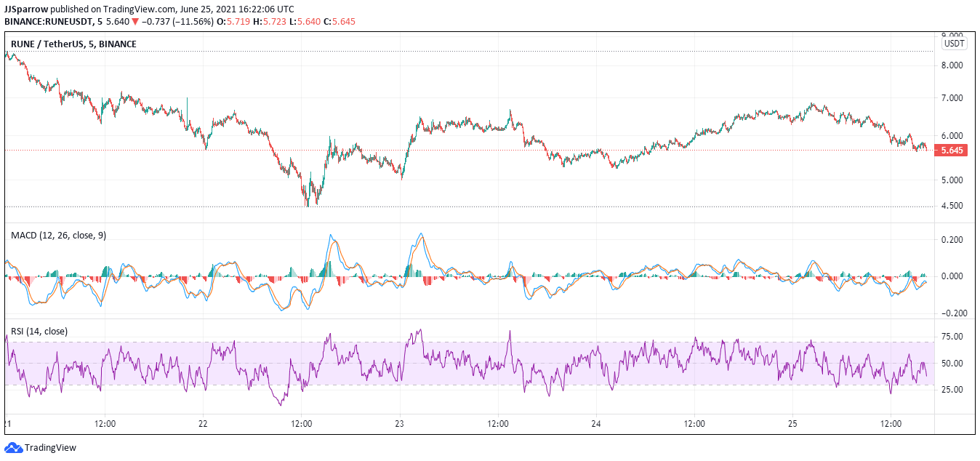Click the date label 24 on time axis
The height and width of the screenshot is (461, 980).
596,423
